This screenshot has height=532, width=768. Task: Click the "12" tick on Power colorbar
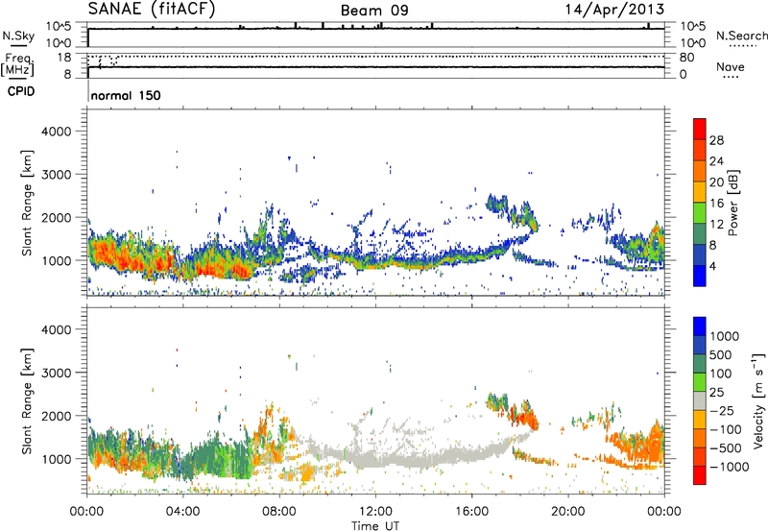716,225
